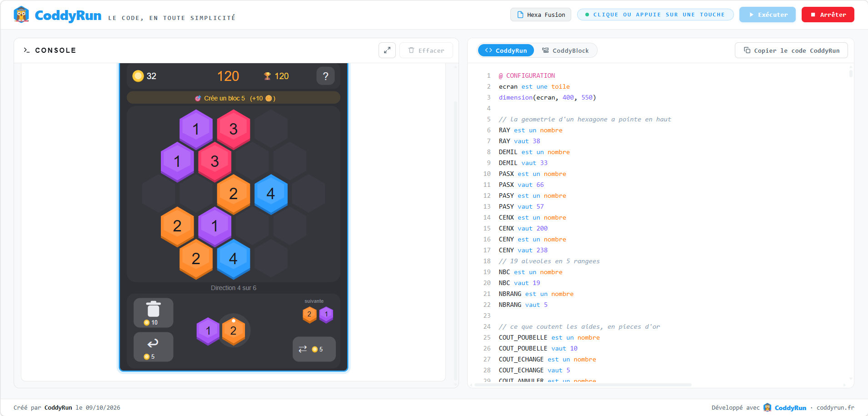Click the CoddyRun title in header
Viewport: 868px width, 416px height.
pyautogui.click(x=68, y=15)
